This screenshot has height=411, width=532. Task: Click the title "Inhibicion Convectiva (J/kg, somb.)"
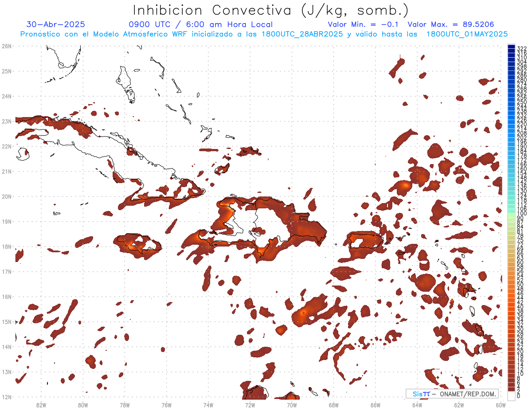click(271, 11)
